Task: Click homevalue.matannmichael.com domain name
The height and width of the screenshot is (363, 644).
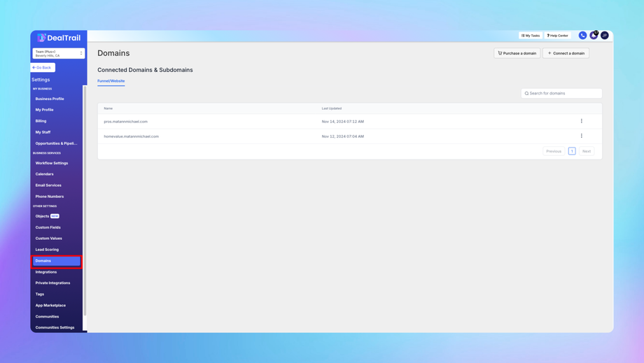Action: point(132,136)
